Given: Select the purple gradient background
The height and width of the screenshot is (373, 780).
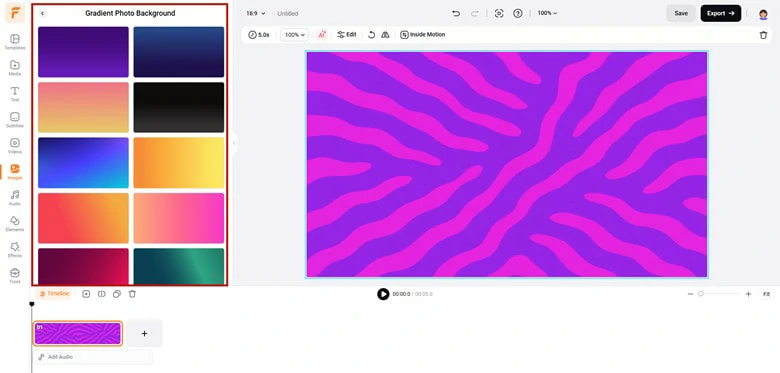Looking at the screenshot, I should coord(83,52).
